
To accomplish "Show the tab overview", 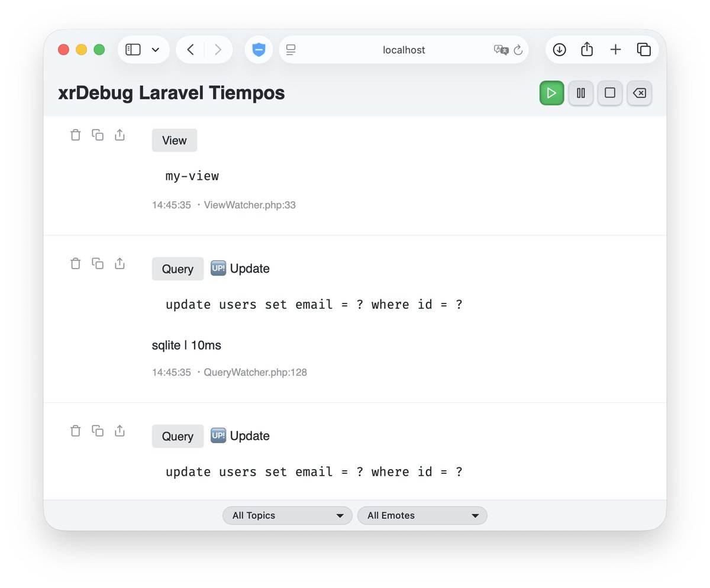I will [x=644, y=50].
